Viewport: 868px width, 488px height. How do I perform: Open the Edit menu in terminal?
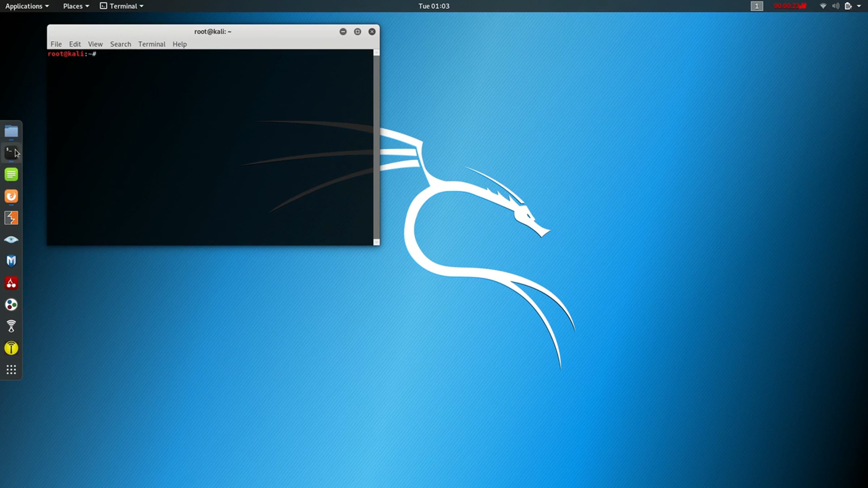pos(75,44)
